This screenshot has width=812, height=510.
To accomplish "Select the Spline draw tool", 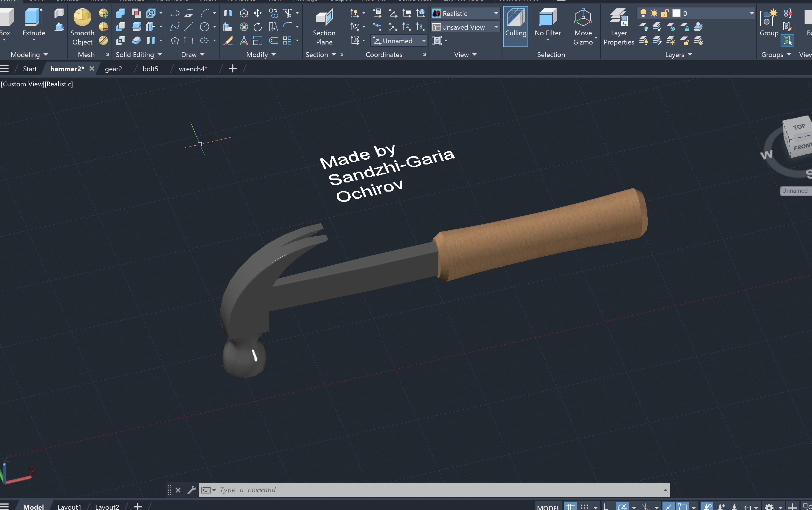I will click(x=175, y=27).
